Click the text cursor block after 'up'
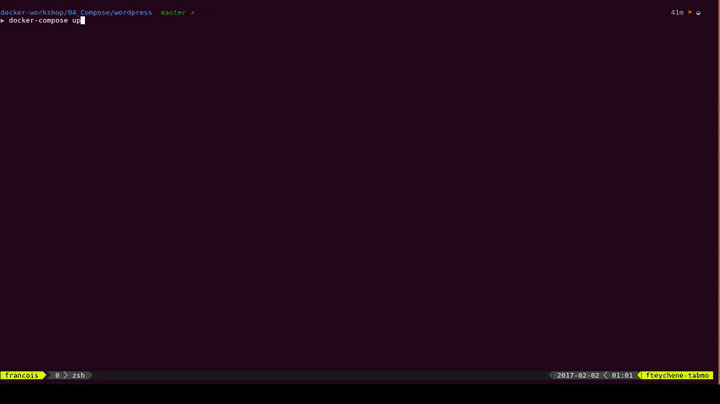720x404 pixels. coord(83,20)
